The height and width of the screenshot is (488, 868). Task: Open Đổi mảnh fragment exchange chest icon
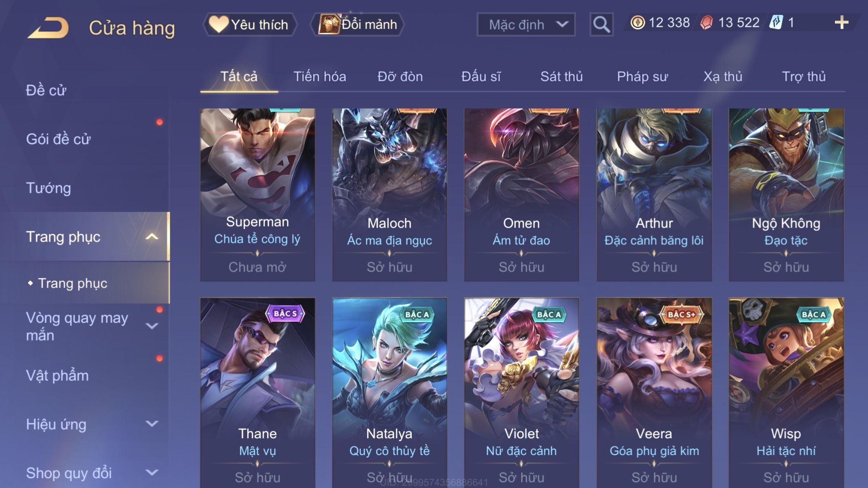coord(329,24)
